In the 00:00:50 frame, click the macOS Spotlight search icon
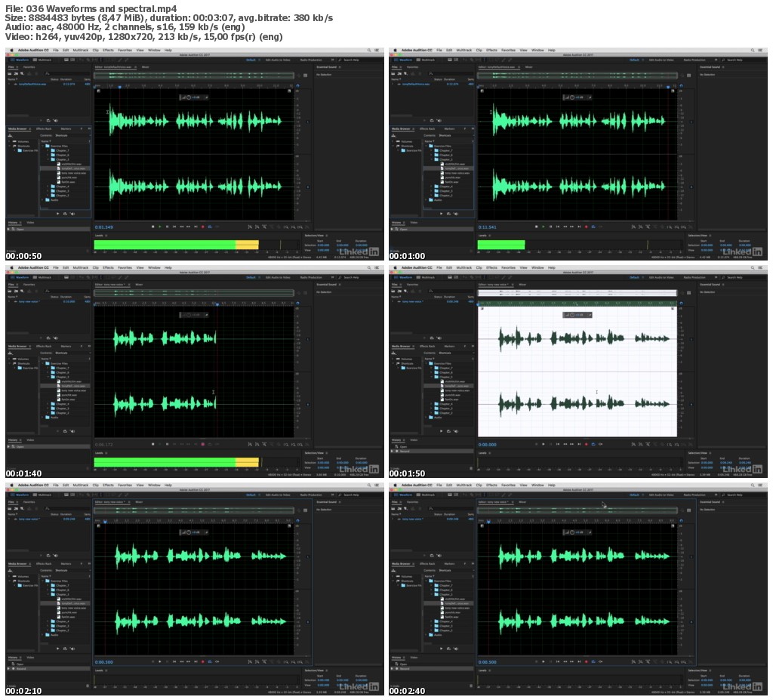The height and width of the screenshot is (700, 773). point(368,50)
